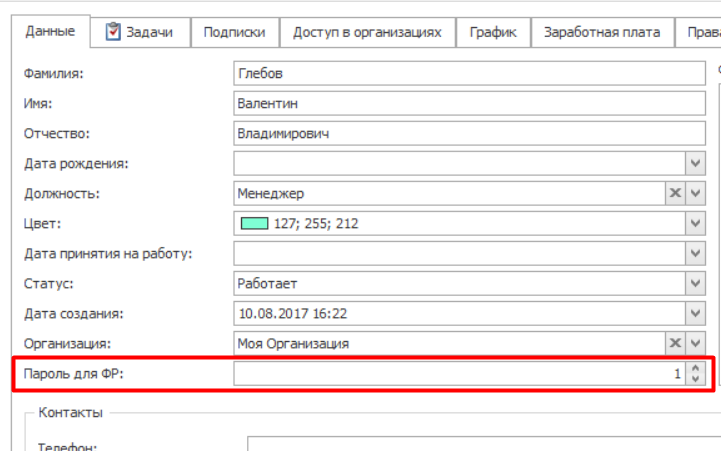Expand the Должность dropdown list
Viewport: 721px width, 451px height.
tap(696, 193)
